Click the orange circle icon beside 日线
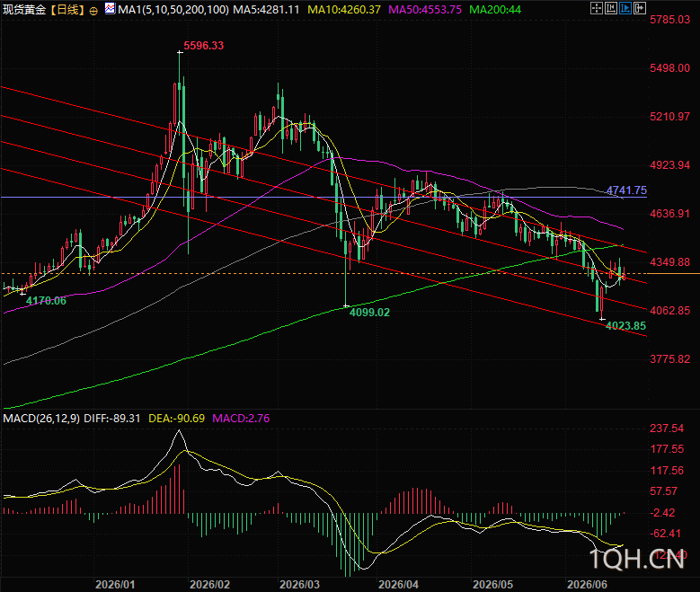 (93, 11)
